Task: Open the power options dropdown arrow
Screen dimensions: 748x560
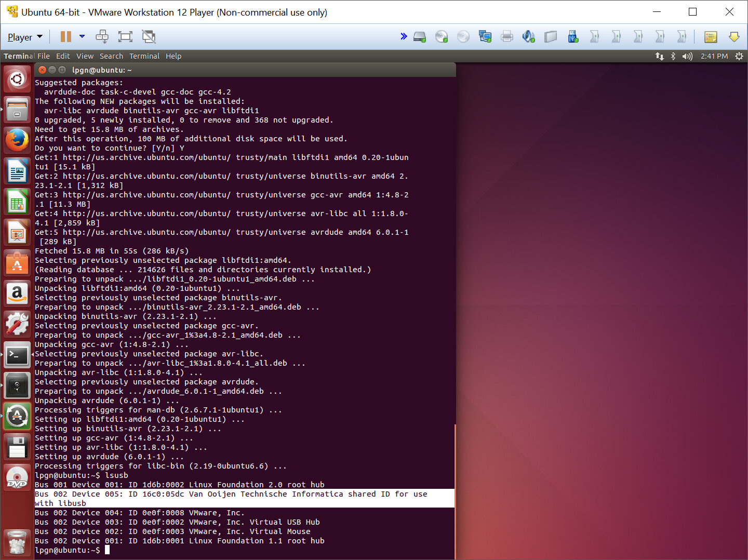Action: click(x=82, y=36)
